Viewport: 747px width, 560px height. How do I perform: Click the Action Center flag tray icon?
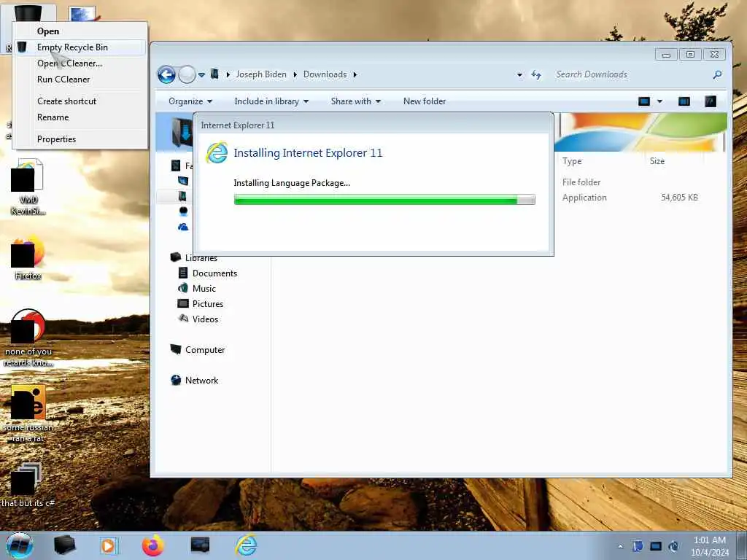pyautogui.click(x=638, y=547)
